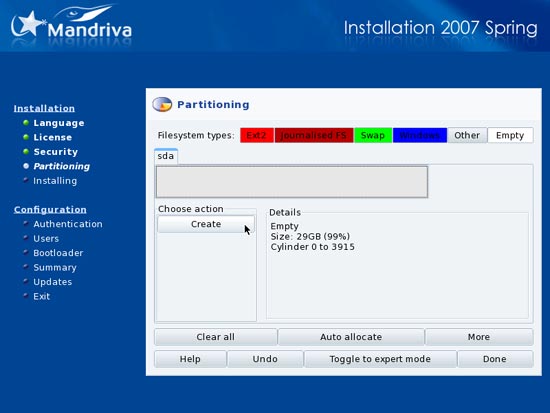Click the Create action button
This screenshot has height=413, width=550.
point(206,224)
